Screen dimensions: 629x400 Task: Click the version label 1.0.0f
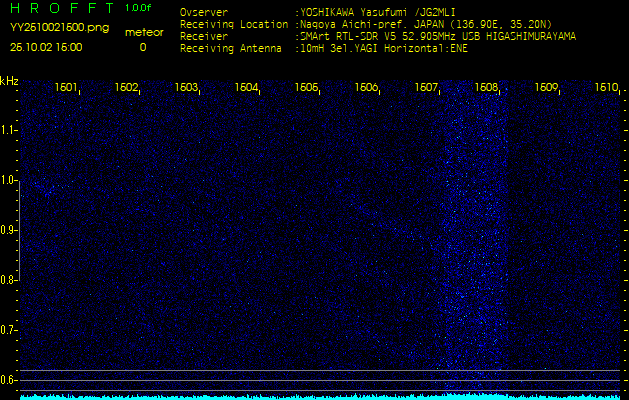(138, 8)
